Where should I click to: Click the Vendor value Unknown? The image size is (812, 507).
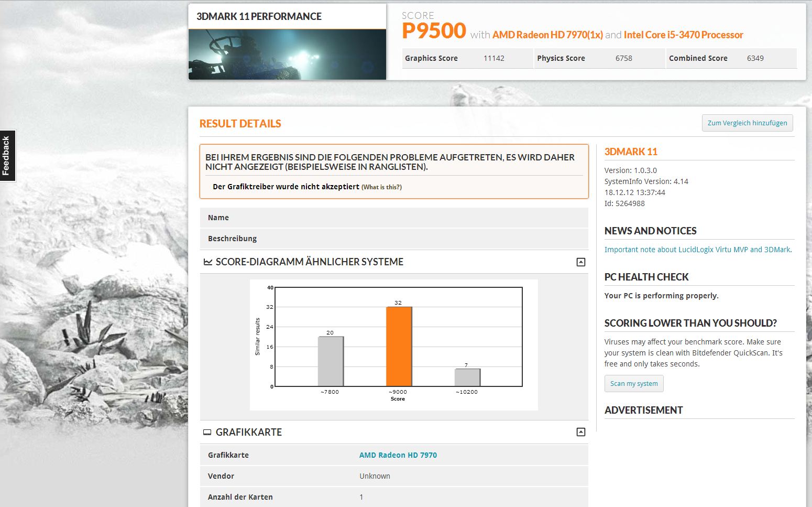pos(375,476)
